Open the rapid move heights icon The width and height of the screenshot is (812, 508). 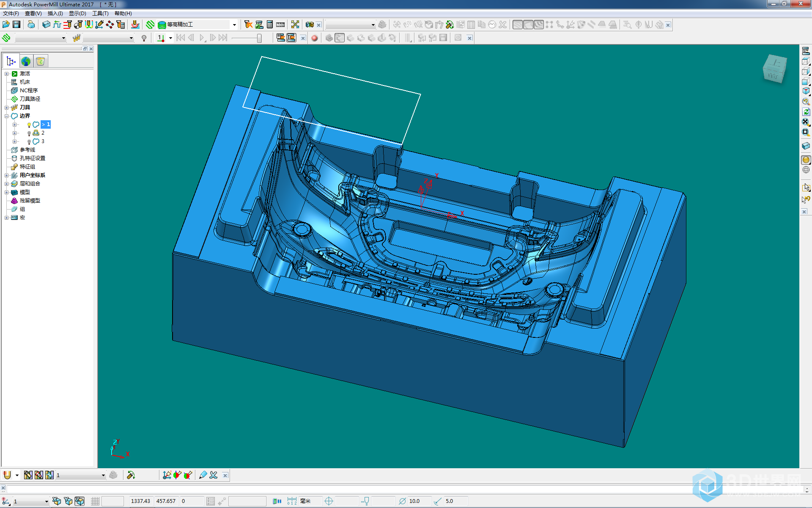(57, 25)
